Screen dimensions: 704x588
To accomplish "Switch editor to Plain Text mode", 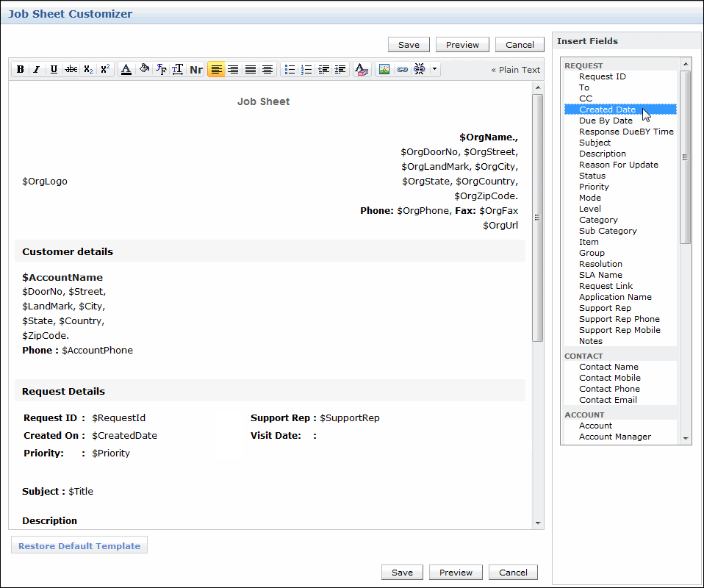I will (515, 70).
